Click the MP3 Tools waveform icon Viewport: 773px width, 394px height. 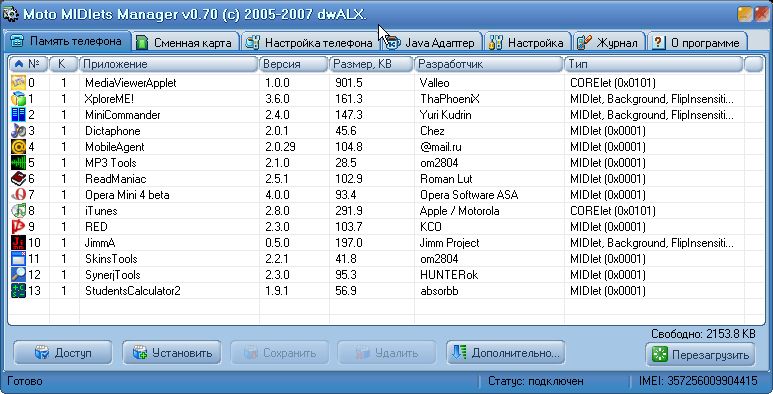tap(18, 163)
